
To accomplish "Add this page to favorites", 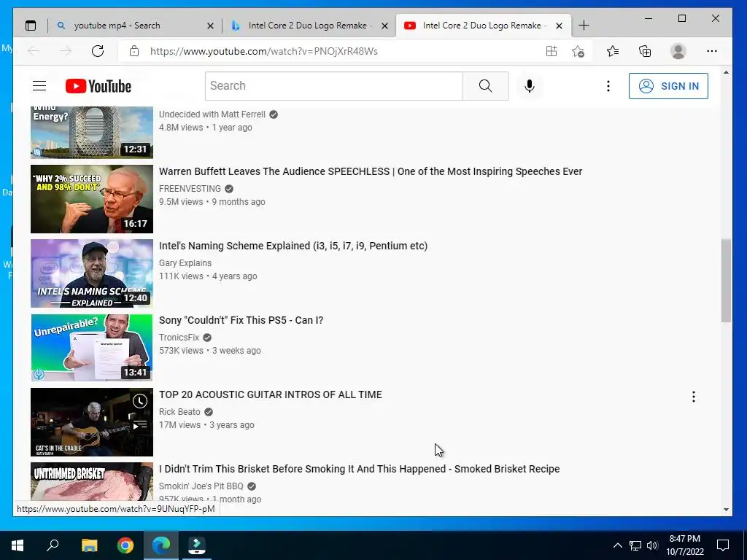I will pyautogui.click(x=578, y=51).
